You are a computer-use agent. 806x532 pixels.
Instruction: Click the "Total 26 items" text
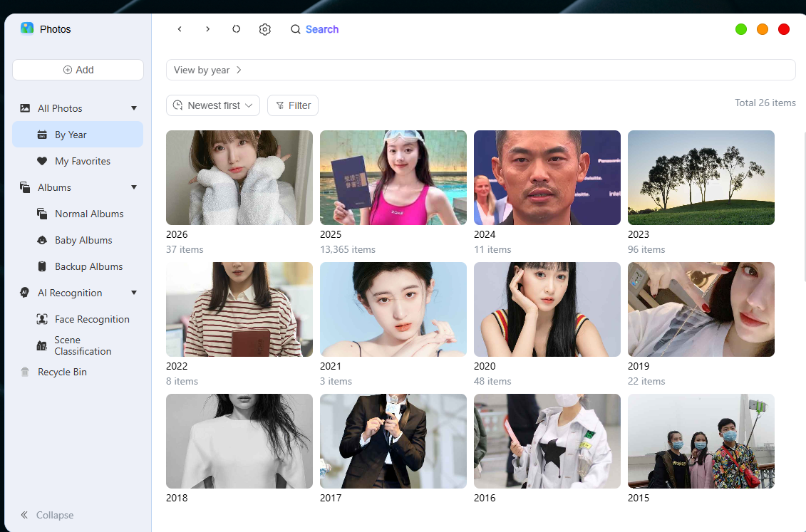coord(765,103)
